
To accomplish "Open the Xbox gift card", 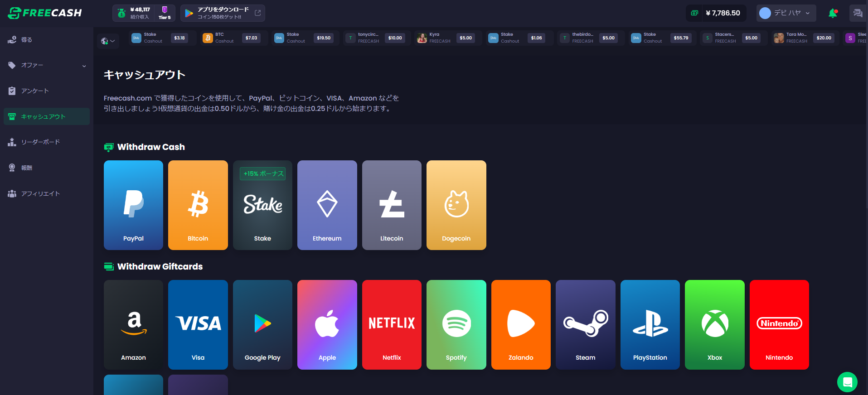I will point(715,325).
